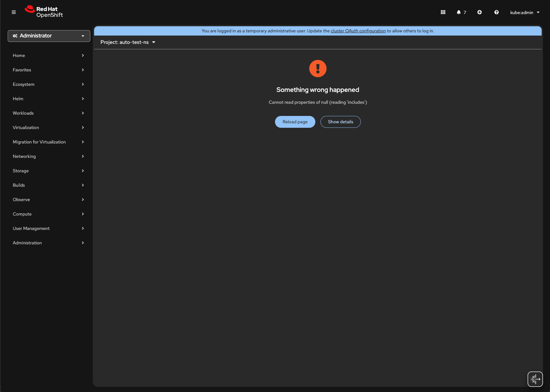The image size is (550, 392).
Task: Follow the cluster OAuth configuration link
Action: tap(358, 31)
